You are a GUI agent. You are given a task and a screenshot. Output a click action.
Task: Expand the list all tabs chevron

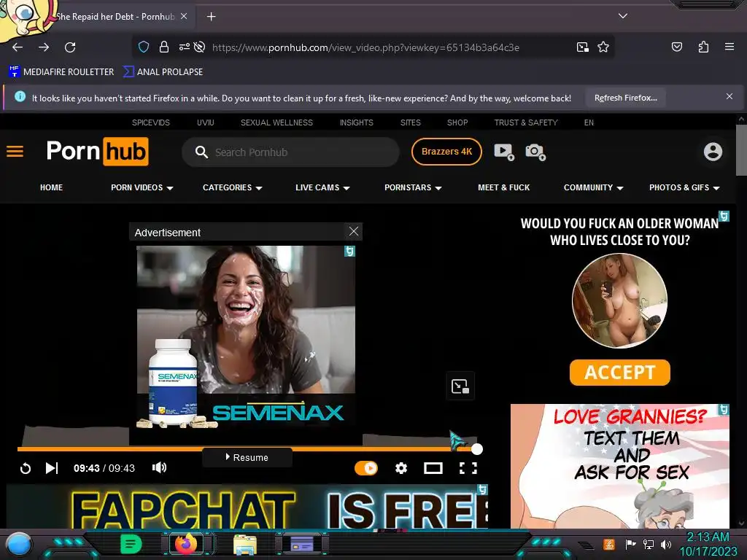click(x=623, y=16)
